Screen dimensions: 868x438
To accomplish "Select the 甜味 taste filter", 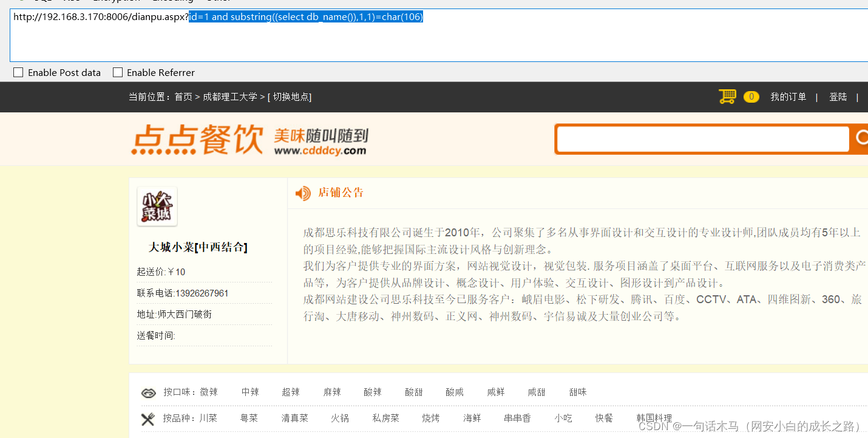I will click(x=578, y=392).
